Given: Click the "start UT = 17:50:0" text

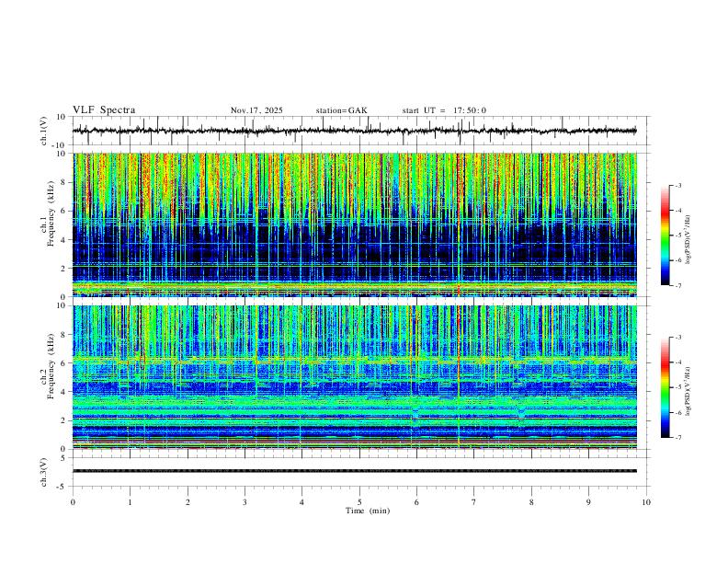Looking at the screenshot, I should (444, 110).
